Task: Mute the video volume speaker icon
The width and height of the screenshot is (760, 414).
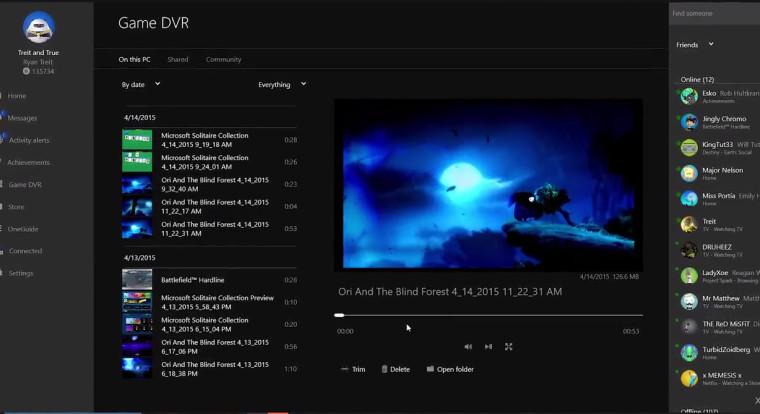Action: pyautogui.click(x=468, y=347)
